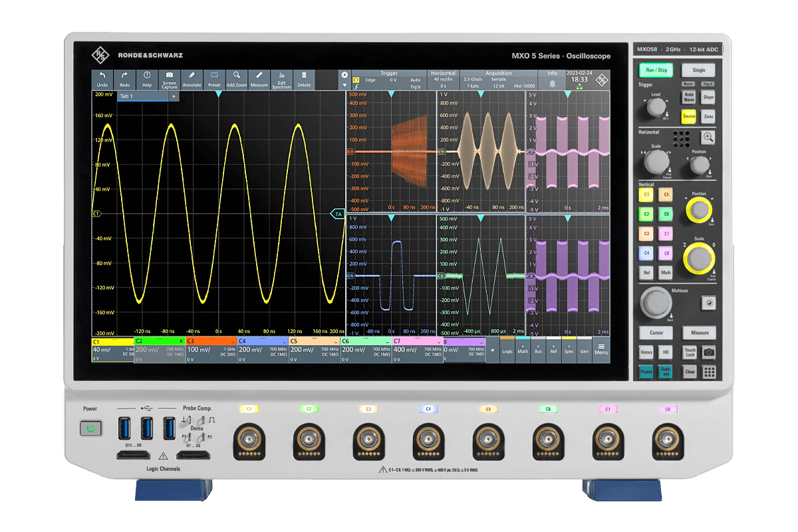This screenshot has width=798, height=532.
Task: Tap the C1 ground level marker
Action: pos(96,213)
